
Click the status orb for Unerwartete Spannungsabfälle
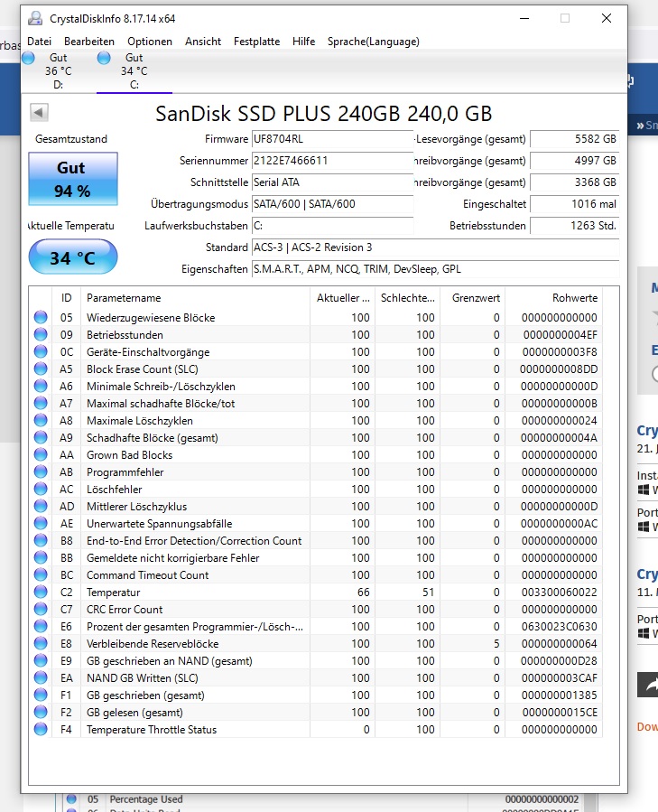[41, 524]
